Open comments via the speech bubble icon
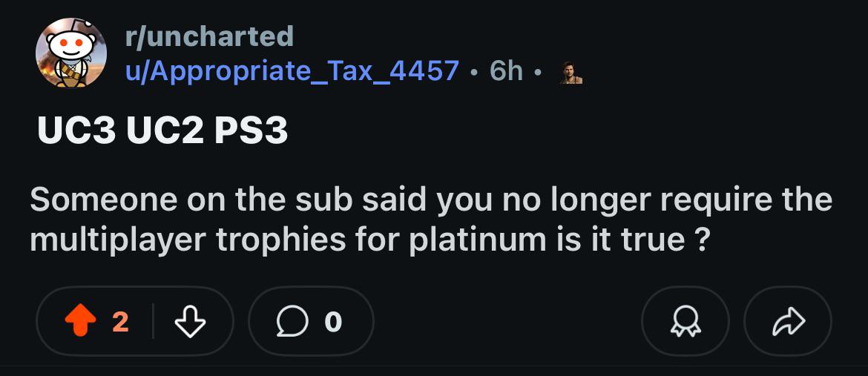This screenshot has height=376, width=868. pyautogui.click(x=293, y=321)
